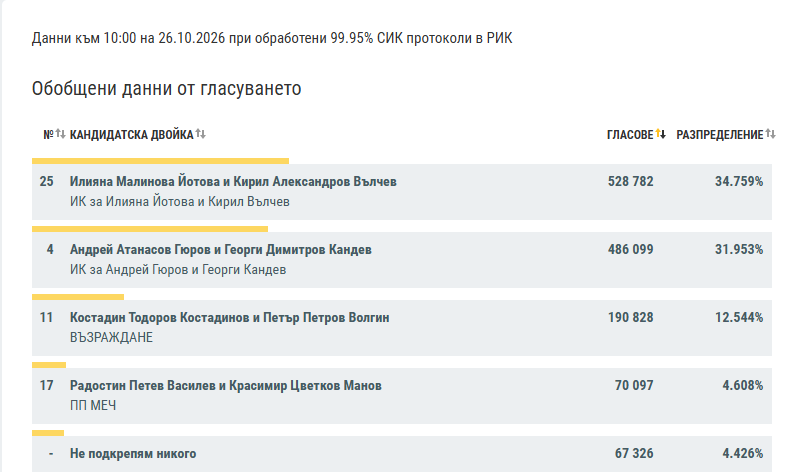
Task: Select row for Радостин Василев и Красимир Манов
Action: click(402, 396)
